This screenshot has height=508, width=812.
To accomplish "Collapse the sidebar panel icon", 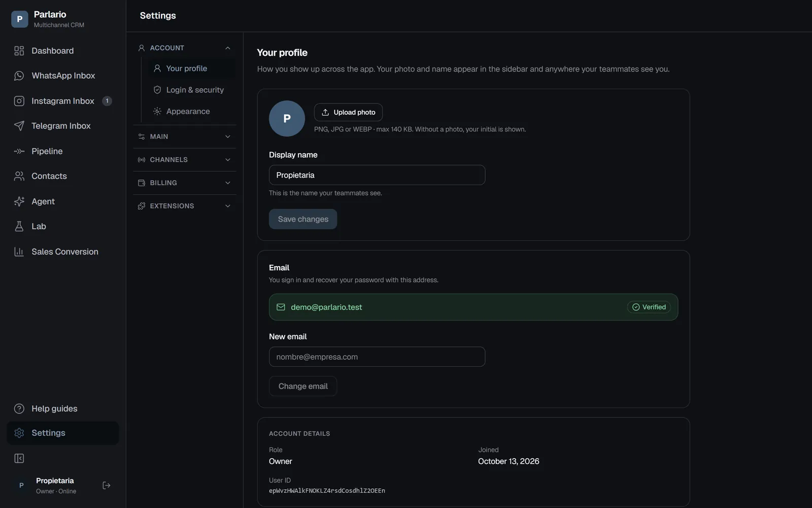I will 19,459.
